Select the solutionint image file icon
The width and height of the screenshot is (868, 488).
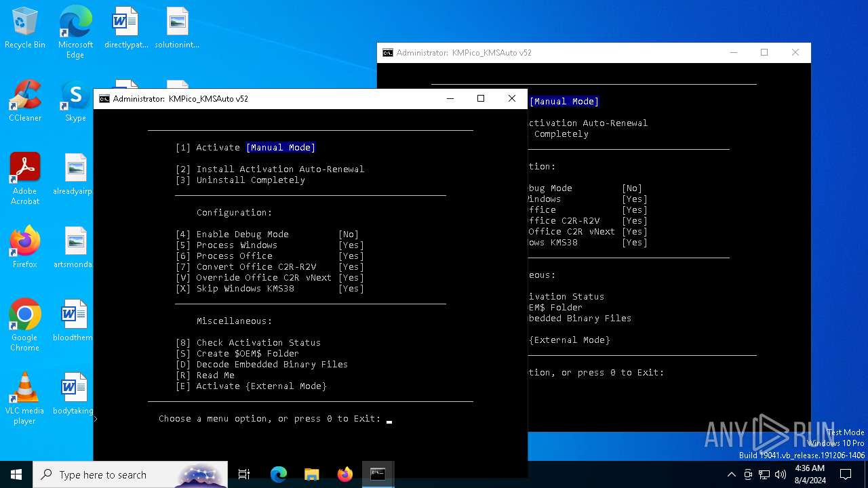177,28
